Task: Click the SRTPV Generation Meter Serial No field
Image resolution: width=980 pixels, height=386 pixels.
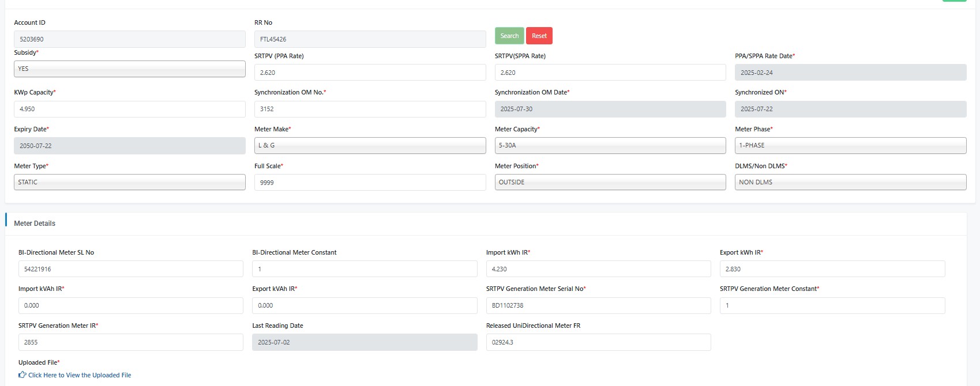Action: (598, 305)
